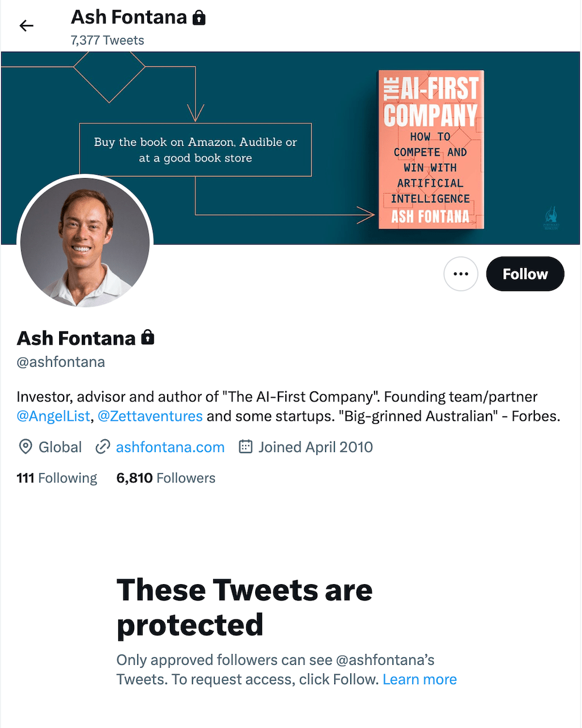Open the three-dot more options menu

click(460, 274)
